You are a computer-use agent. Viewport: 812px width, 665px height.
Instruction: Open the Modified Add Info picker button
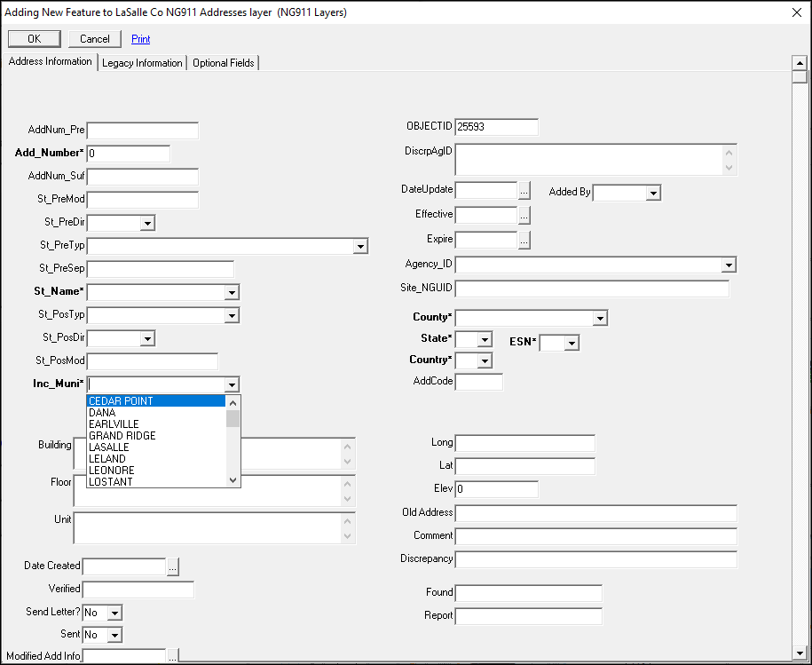point(173,657)
